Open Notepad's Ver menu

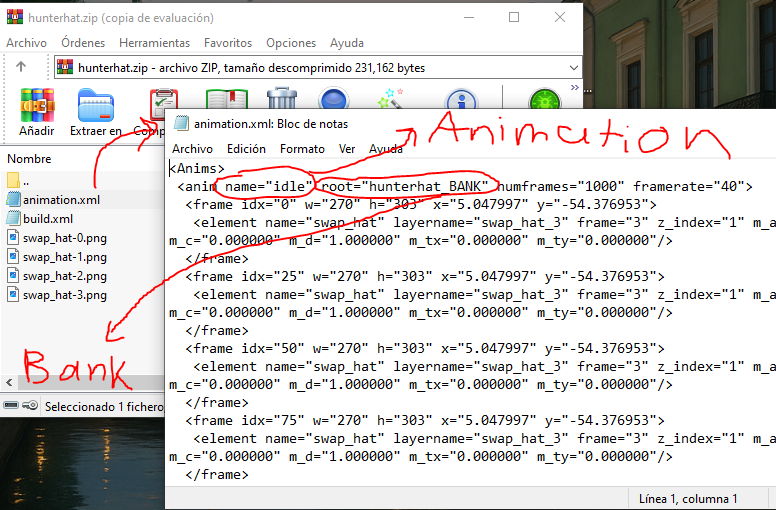[347, 149]
